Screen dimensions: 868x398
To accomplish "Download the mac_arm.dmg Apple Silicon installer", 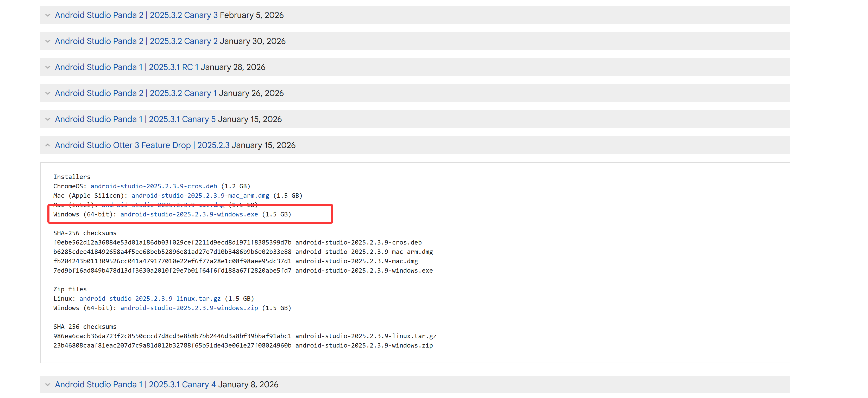I will tap(200, 196).
